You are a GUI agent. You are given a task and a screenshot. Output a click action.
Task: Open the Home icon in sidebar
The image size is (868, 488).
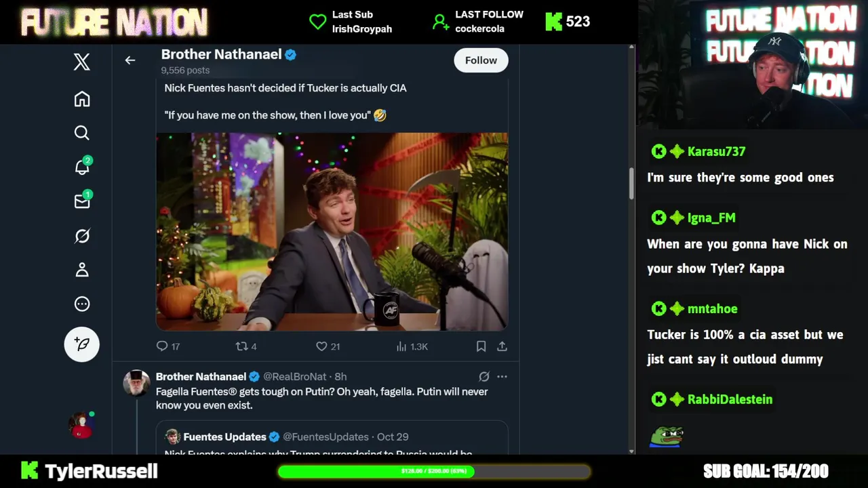tap(82, 99)
